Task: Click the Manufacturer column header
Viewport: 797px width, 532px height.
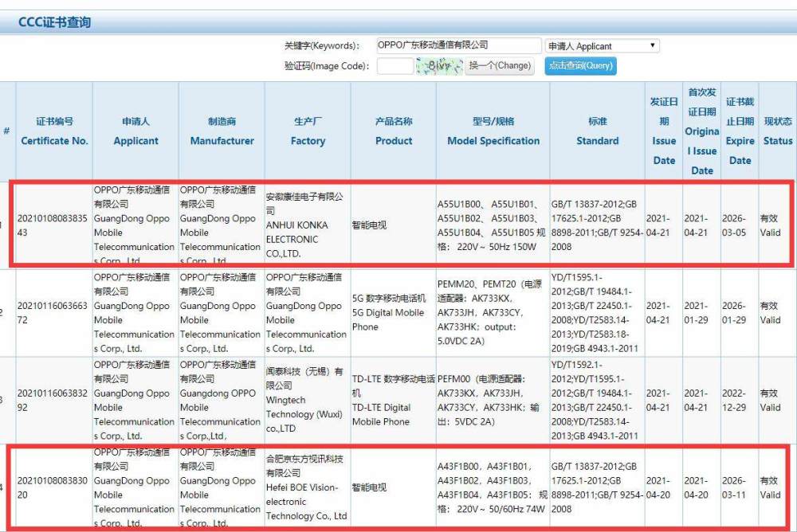Action: tap(222, 131)
